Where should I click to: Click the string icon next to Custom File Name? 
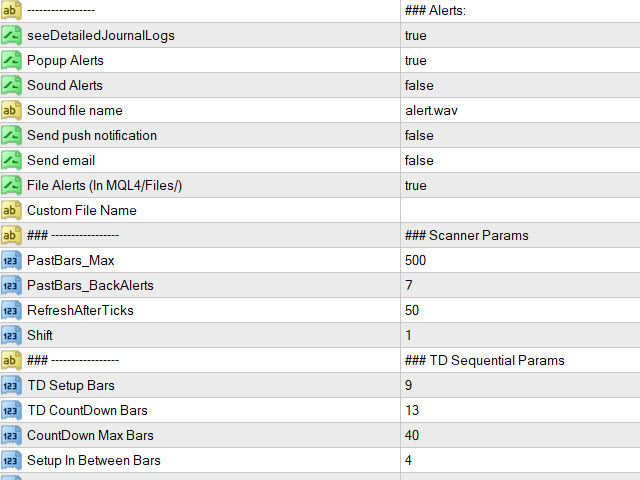(x=11, y=210)
